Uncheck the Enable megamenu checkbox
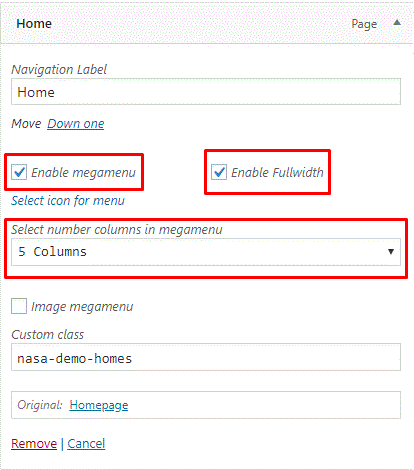Image resolution: width=414 pixels, height=470 pixels. pos(19,172)
